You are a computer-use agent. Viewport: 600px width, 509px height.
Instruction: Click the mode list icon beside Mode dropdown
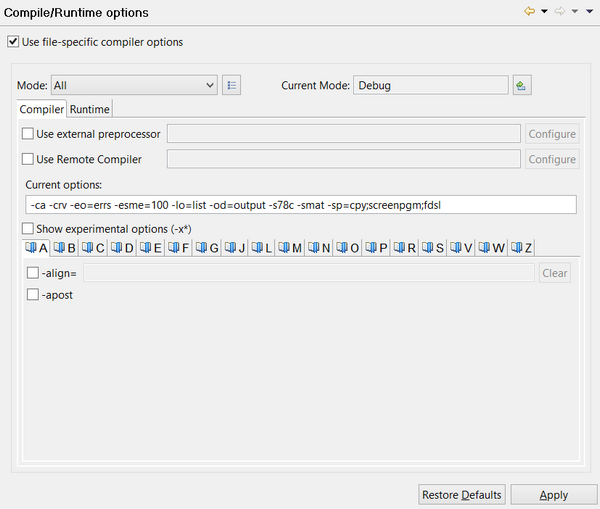232,86
